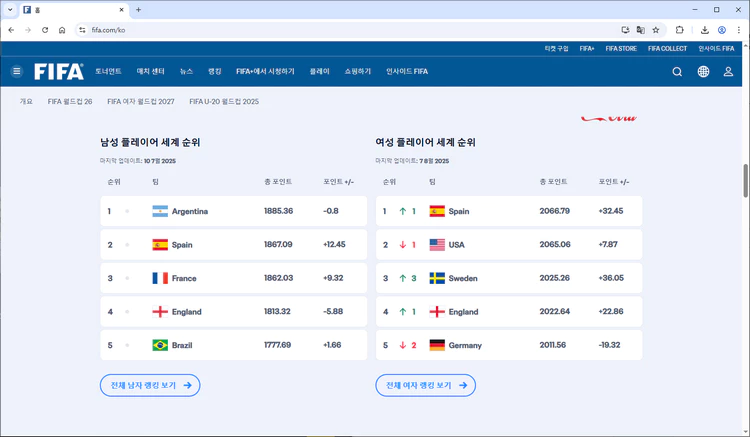This screenshot has width=750, height=437.
Task: Open FIFA+에서 시청하기 menu item
Action: click(265, 71)
